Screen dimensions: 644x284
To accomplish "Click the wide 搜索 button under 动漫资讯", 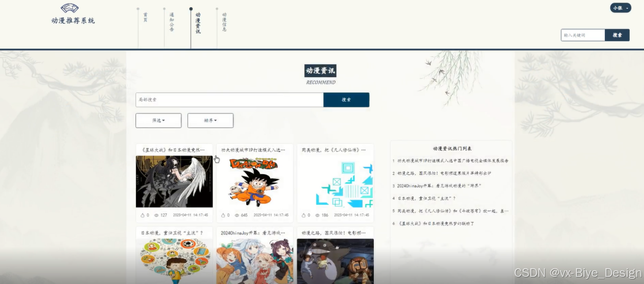I will click(346, 100).
